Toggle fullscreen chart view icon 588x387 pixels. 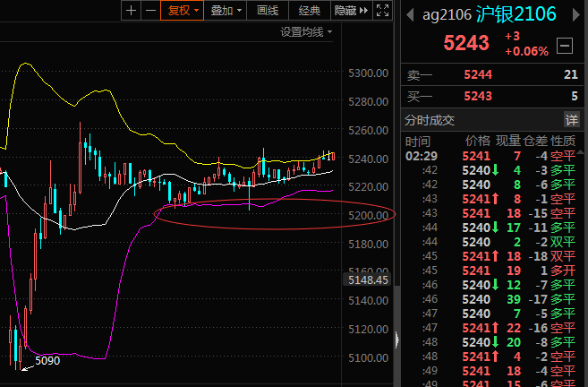(382, 10)
